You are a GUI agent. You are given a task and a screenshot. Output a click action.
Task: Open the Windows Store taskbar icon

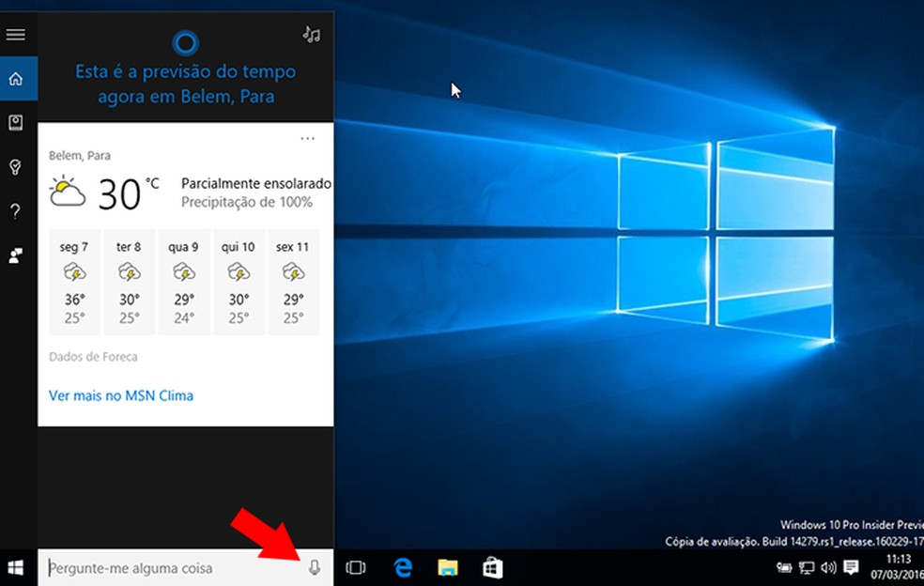click(x=492, y=567)
